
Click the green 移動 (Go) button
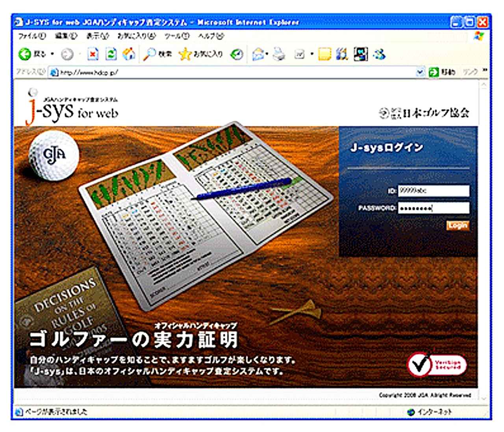click(x=442, y=72)
